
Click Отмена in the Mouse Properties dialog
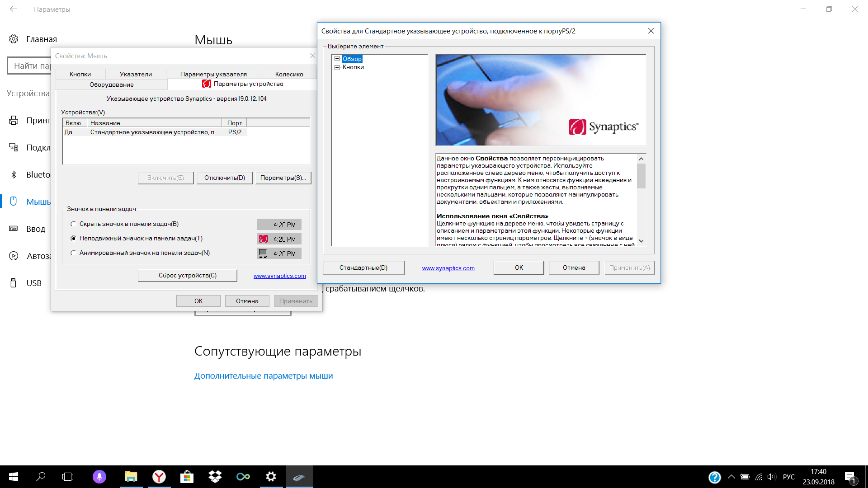[247, 301]
